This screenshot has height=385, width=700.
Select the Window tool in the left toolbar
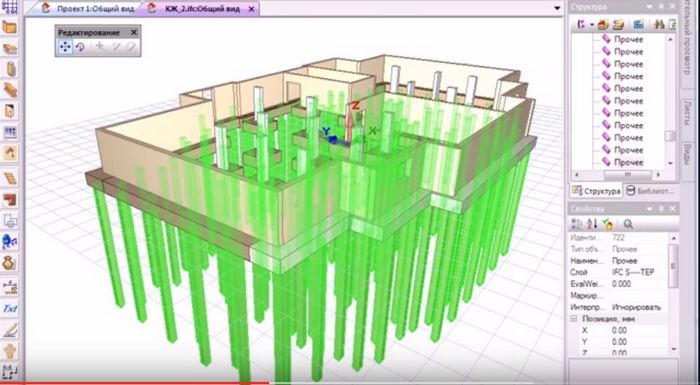click(10, 132)
